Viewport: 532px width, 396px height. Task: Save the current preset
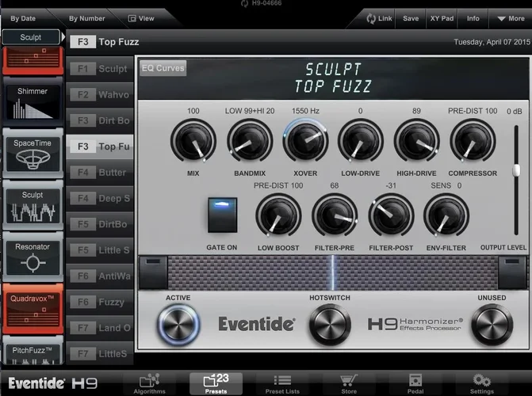pos(411,19)
